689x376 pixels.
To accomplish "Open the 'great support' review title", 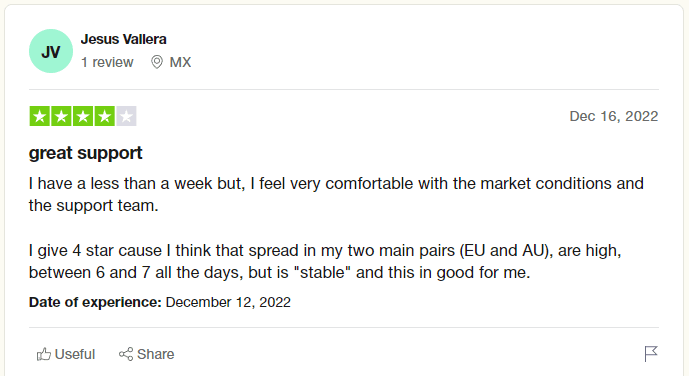I will [86, 153].
